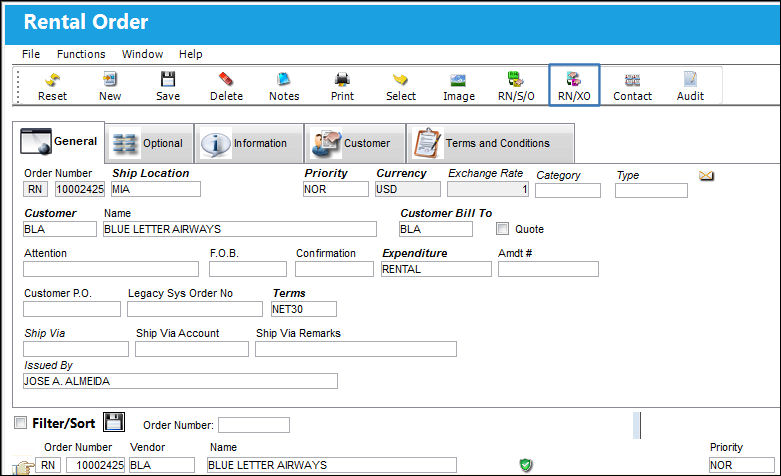The height and width of the screenshot is (476, 781).
Task: Click the Ship Via Account field
Action: pyautogui.click(x=192, y=349)
